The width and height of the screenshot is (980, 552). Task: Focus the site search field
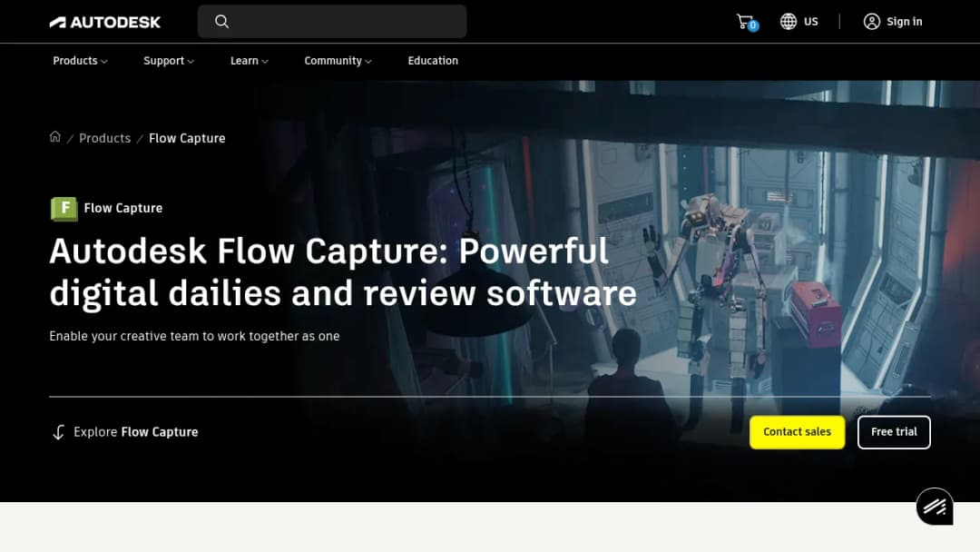click(332, 21)
